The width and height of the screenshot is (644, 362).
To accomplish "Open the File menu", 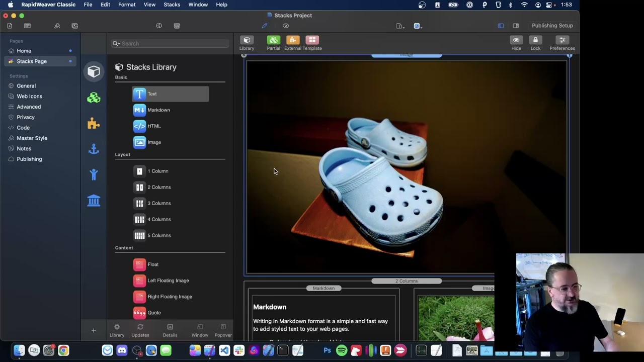I will click(x=88, y=5).
